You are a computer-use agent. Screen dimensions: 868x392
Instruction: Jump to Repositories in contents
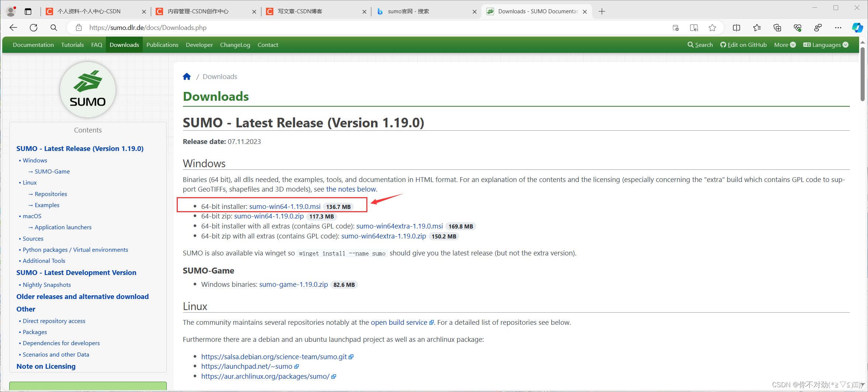coord(51,194)
